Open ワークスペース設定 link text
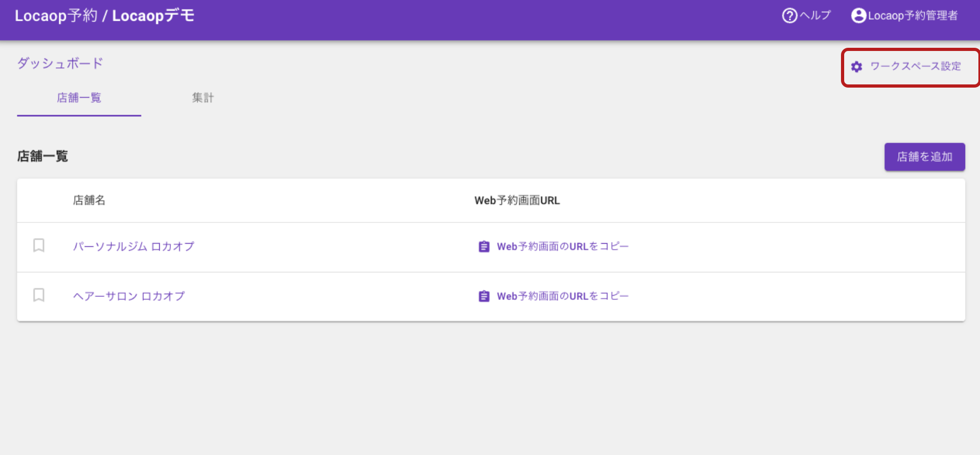Screen dimensions: 980x455 (x=916, y=66)
